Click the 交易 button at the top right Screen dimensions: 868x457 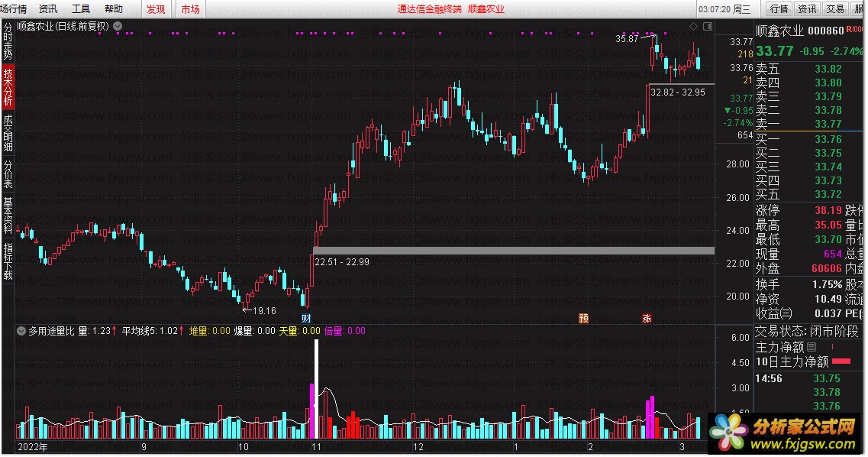pyautogui.click(x=834, y=9)
